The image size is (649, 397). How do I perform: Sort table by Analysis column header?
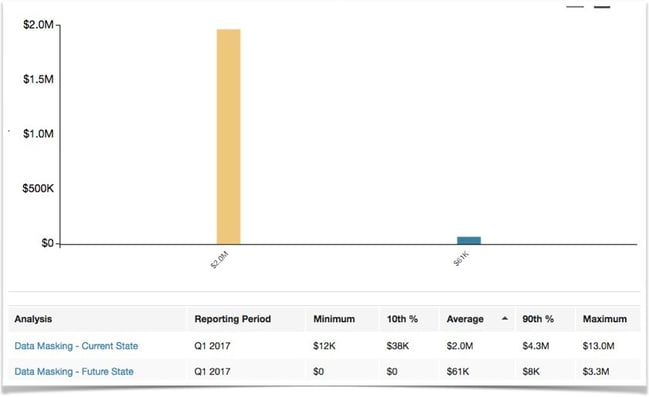click(33, 319)
